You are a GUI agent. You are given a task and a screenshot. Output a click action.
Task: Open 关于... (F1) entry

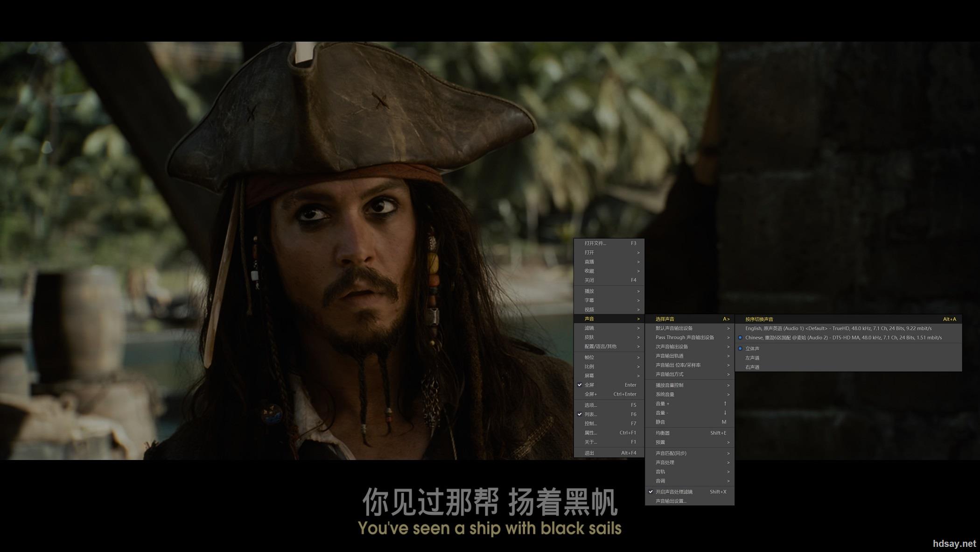[x=609, y=442]
